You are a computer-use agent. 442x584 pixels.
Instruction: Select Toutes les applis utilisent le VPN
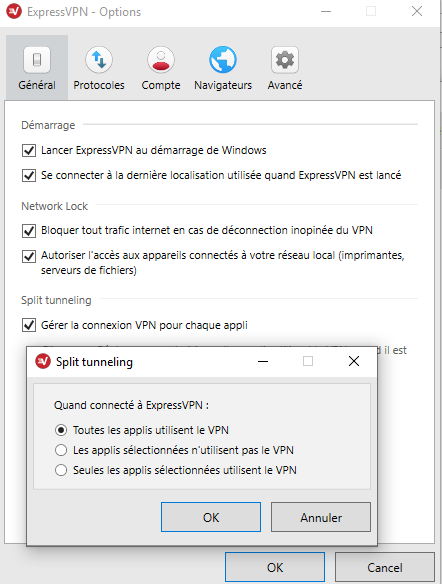click(x=61, y=430)
